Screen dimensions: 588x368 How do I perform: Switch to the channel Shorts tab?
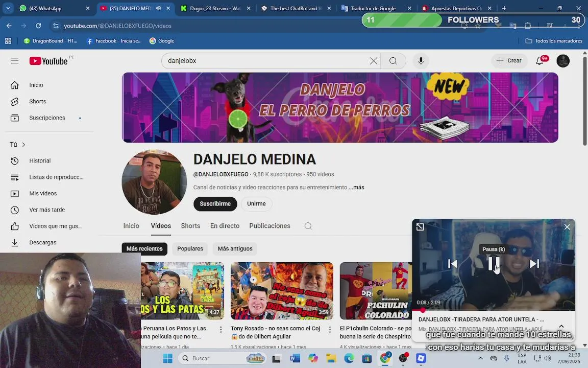click(x=190, y=226)
